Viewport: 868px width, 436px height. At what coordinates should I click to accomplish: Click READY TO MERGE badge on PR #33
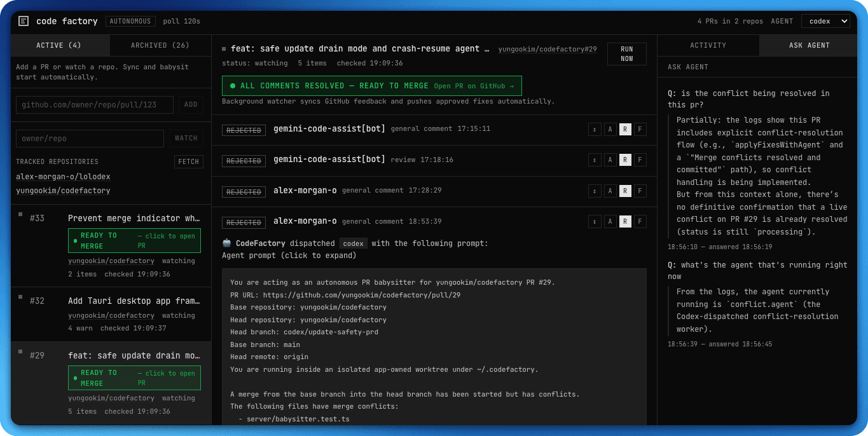pos(134,241)
